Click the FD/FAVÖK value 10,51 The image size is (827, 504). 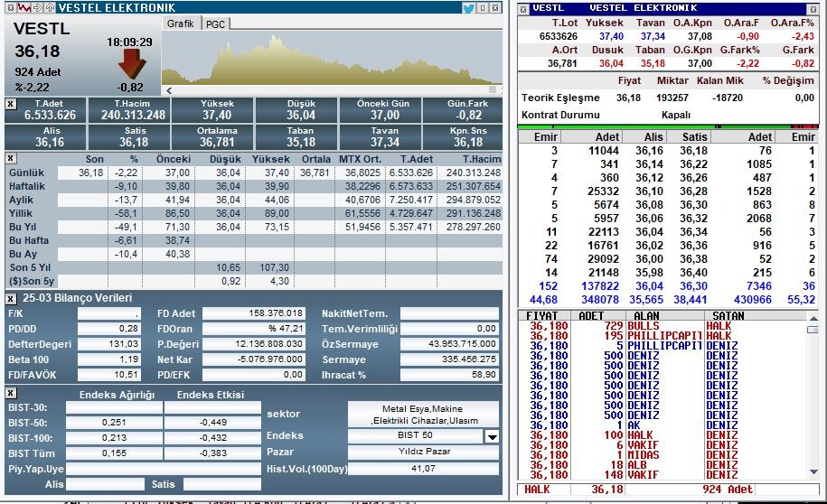[x=109, y=375]
